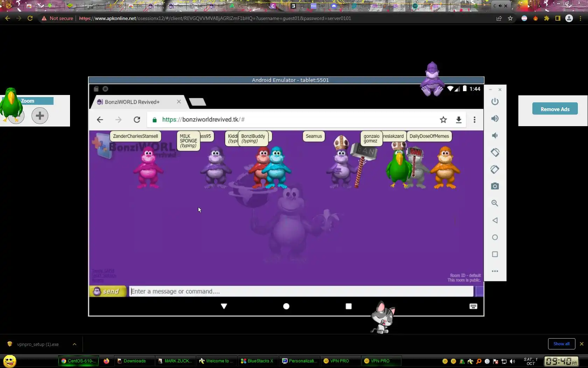Rotate emulator right with lower rotate icon
The height and width of the screenshot is (368, 588).
(495, 169)
